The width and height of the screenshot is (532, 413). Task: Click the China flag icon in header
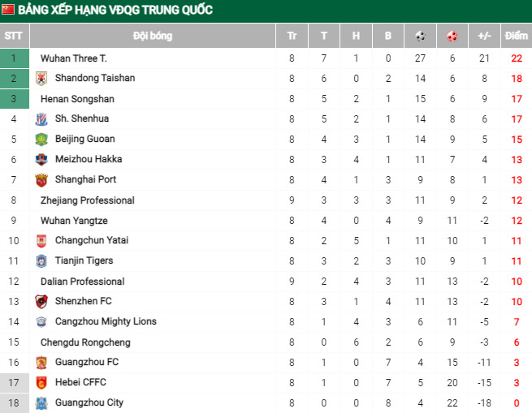pos(9,10)
